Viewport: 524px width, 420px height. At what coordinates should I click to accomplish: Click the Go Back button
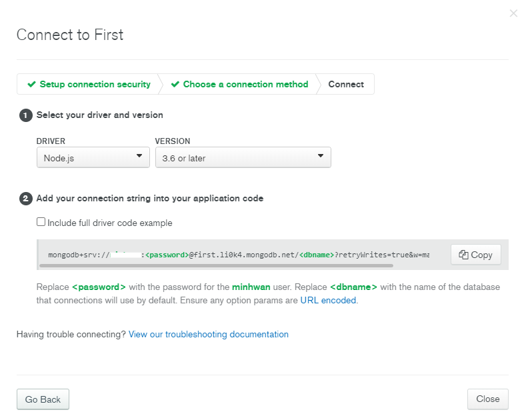coord(43,399)
